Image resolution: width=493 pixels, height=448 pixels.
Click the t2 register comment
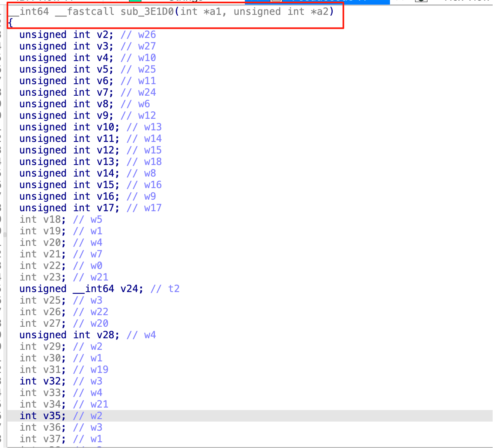pyautogui.click(x=174, y=289)
